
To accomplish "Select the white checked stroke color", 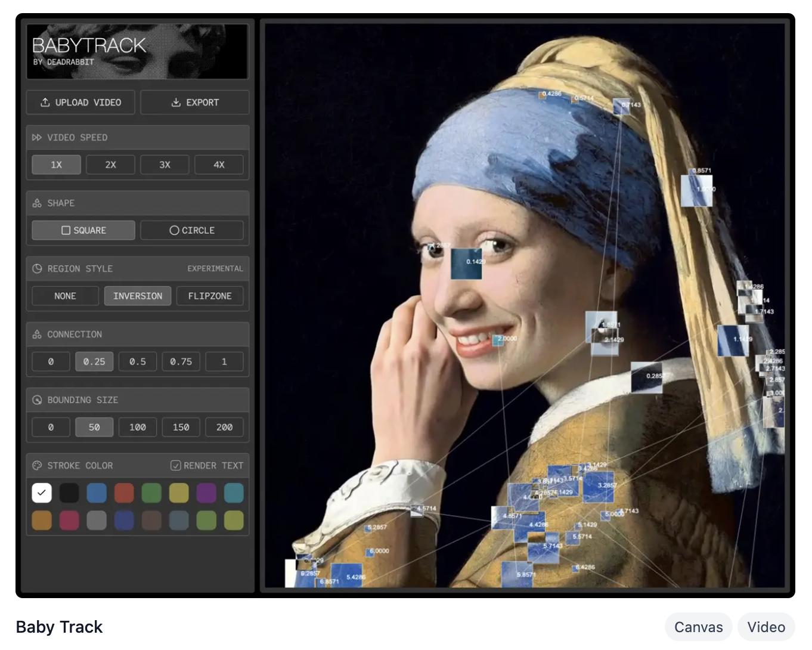I will 42,493.
